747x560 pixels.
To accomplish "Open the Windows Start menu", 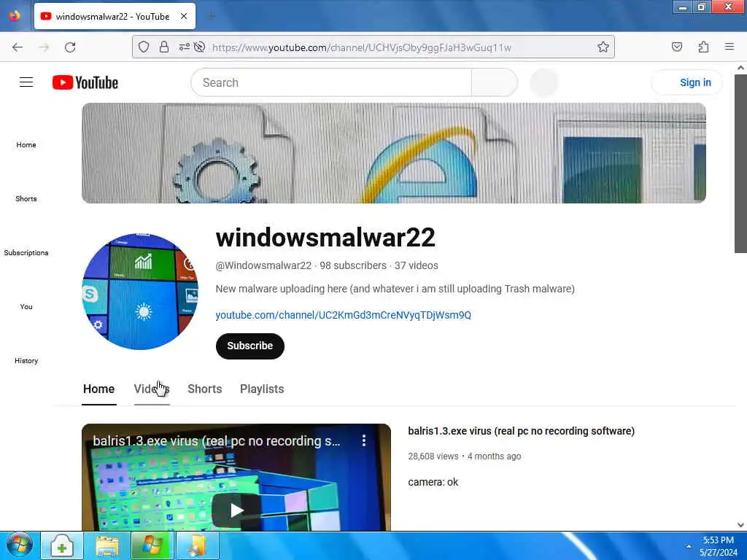I will pyautogui.click(x=20, y=545).
